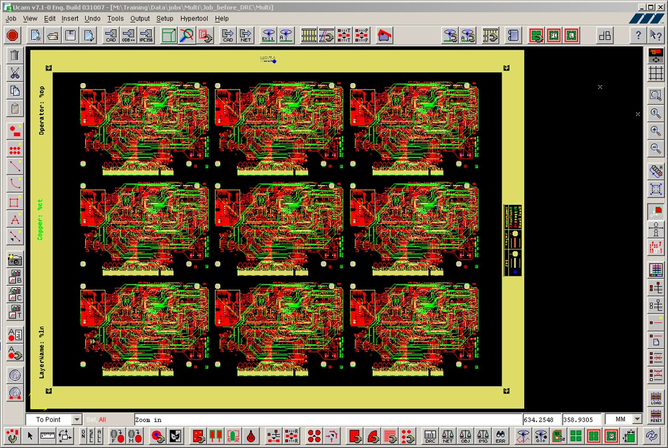The height and width of the screenshot is (448, 668).
Task: Open the Output menu
Action: pyautogui.click(x=140, y=18)
